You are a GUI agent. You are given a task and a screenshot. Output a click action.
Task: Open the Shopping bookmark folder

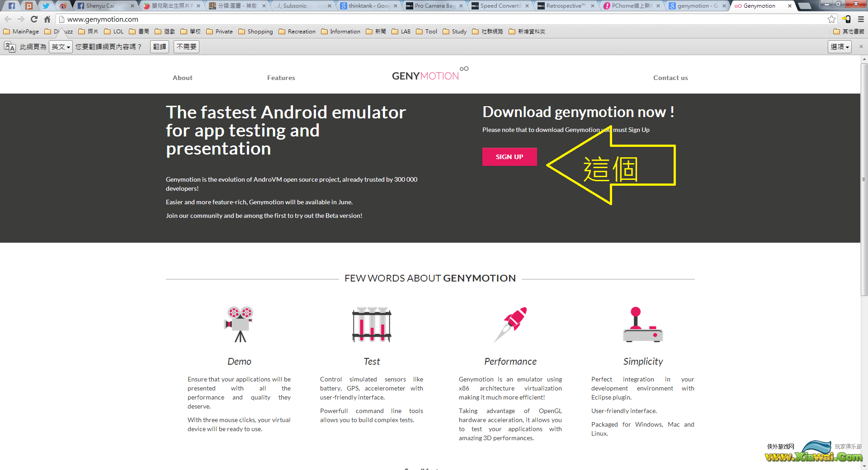[x=256, y=32]
